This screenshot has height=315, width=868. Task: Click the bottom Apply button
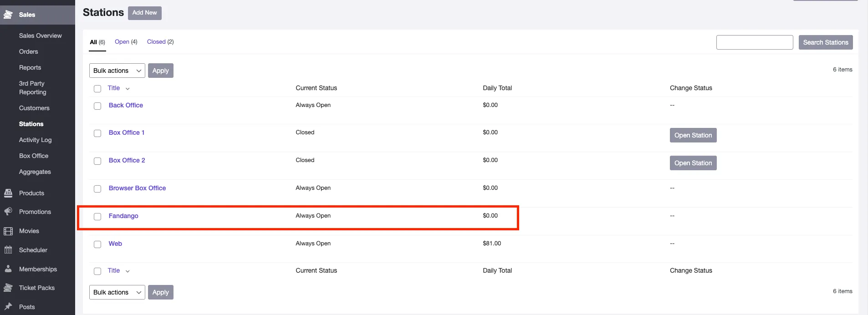161,292
